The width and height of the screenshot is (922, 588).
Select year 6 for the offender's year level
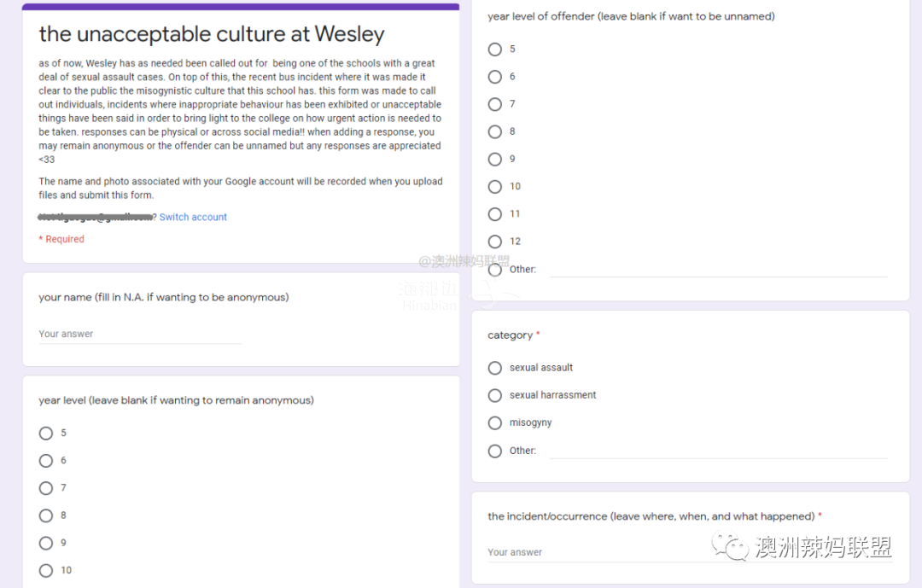click(x=495, y=77)
